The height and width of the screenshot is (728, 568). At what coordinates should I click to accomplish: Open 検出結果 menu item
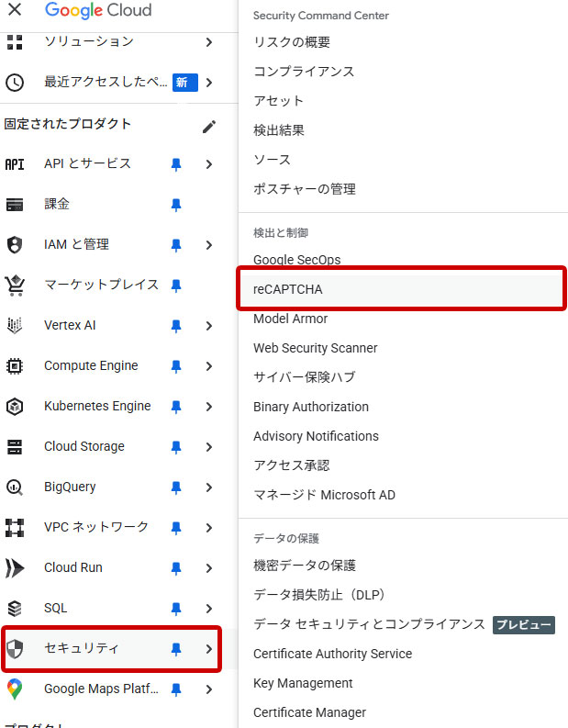pos(279,130)
